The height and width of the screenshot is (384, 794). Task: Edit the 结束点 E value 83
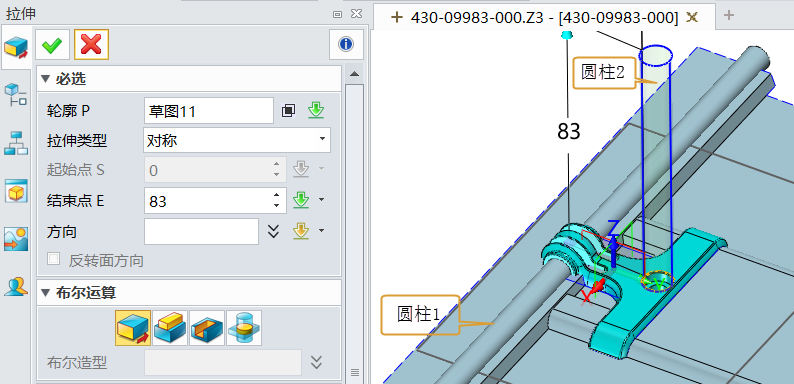[x=209, y=201]
